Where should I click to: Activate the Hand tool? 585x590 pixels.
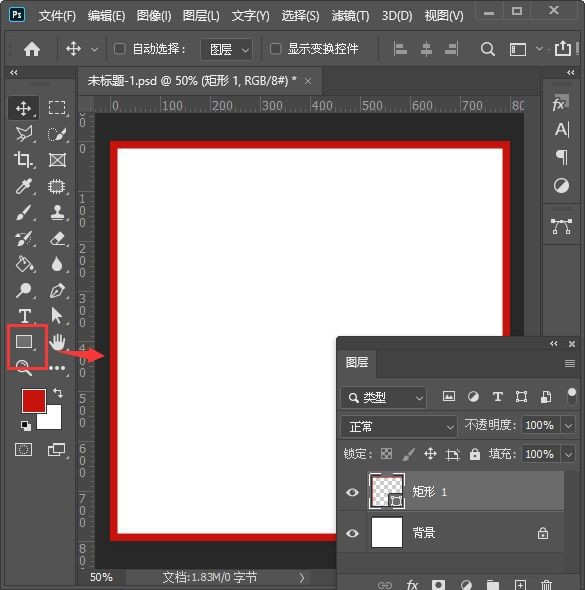58,342
